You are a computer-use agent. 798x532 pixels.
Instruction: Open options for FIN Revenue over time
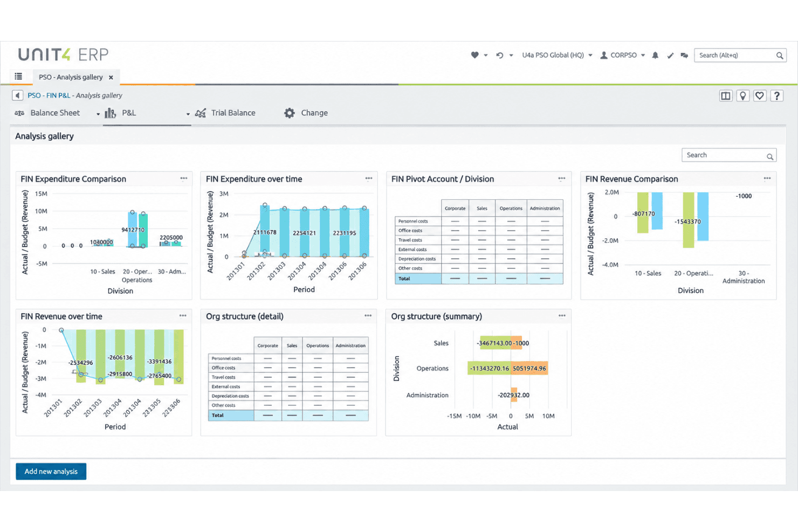tap(183, 316)
